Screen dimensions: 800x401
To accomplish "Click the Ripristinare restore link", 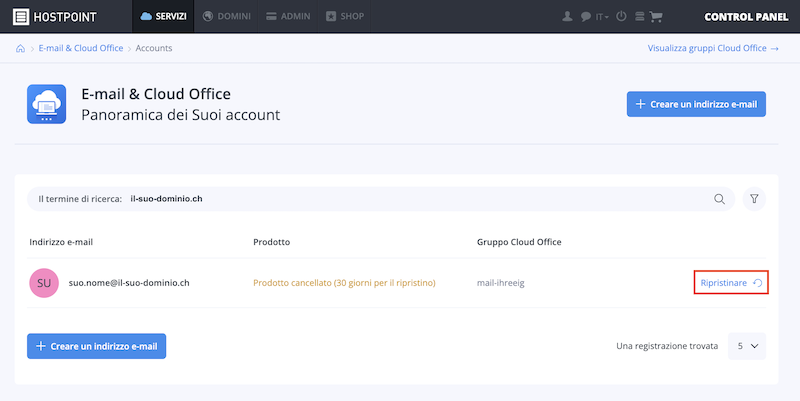I will [731, 283].
